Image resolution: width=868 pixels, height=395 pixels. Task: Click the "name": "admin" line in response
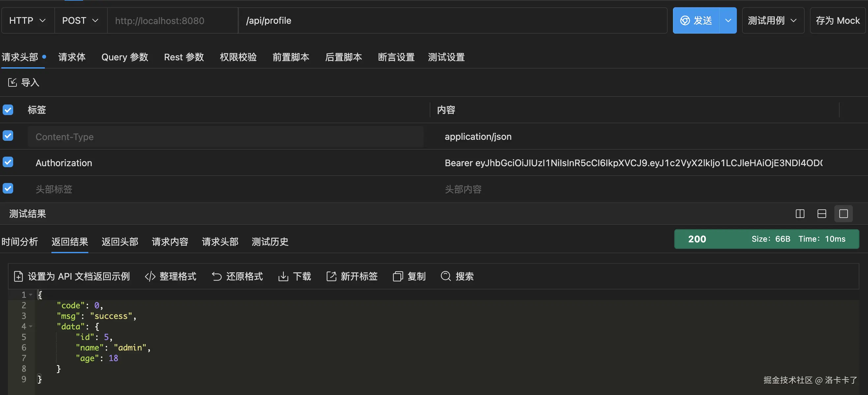[x=113, y=348]
